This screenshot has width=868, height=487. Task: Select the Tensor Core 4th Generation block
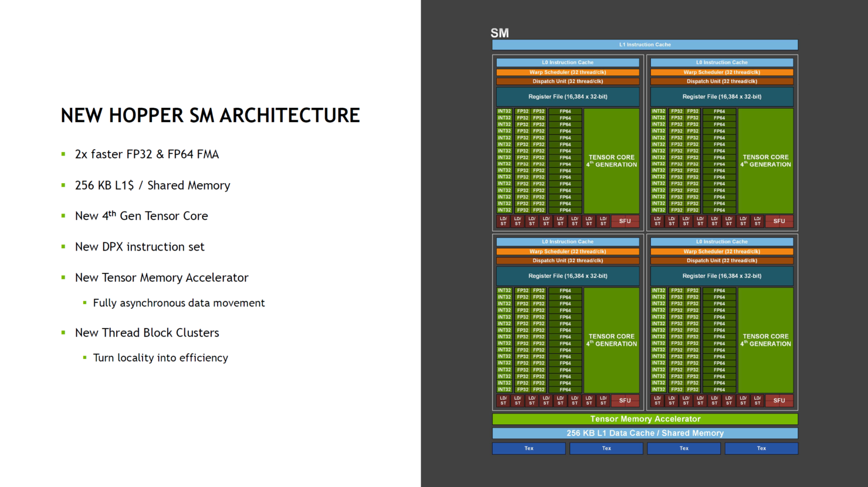tap(611, 161)
